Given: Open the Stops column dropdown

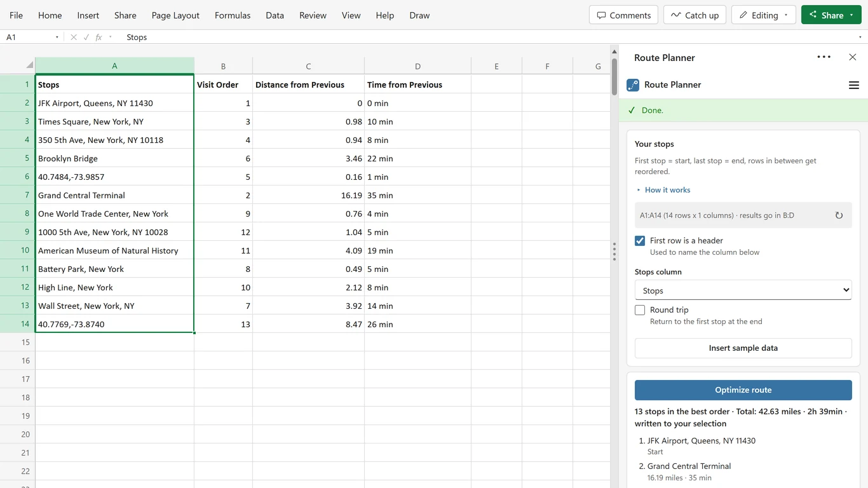Looking at the screenshot, I should 743,290.
